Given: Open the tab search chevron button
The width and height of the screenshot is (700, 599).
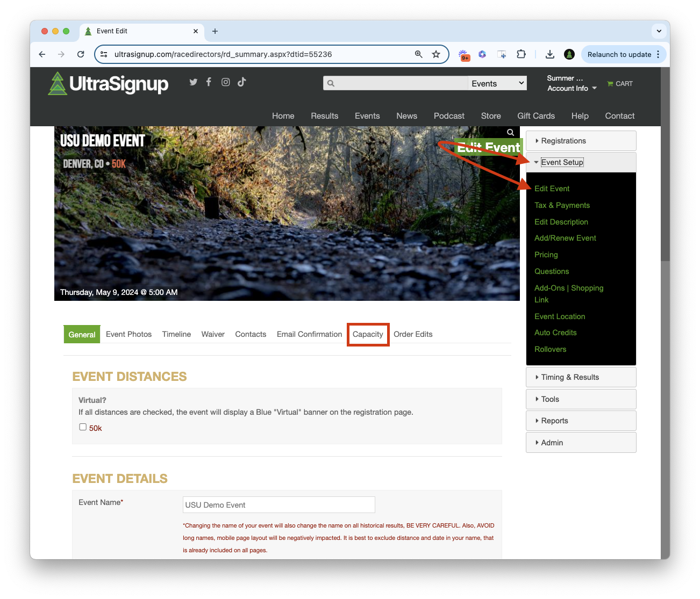Looking at the screenshot, I should coord(659,31).
